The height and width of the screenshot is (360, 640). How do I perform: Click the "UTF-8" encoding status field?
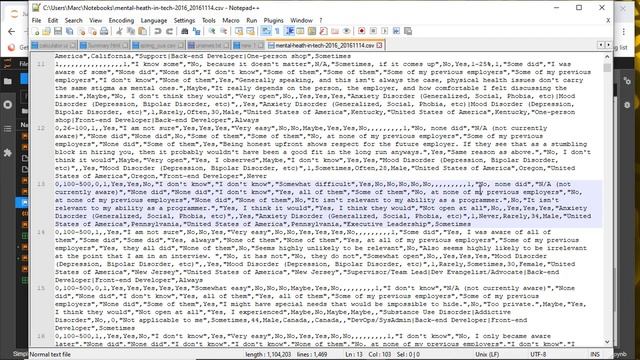[538, 354]
